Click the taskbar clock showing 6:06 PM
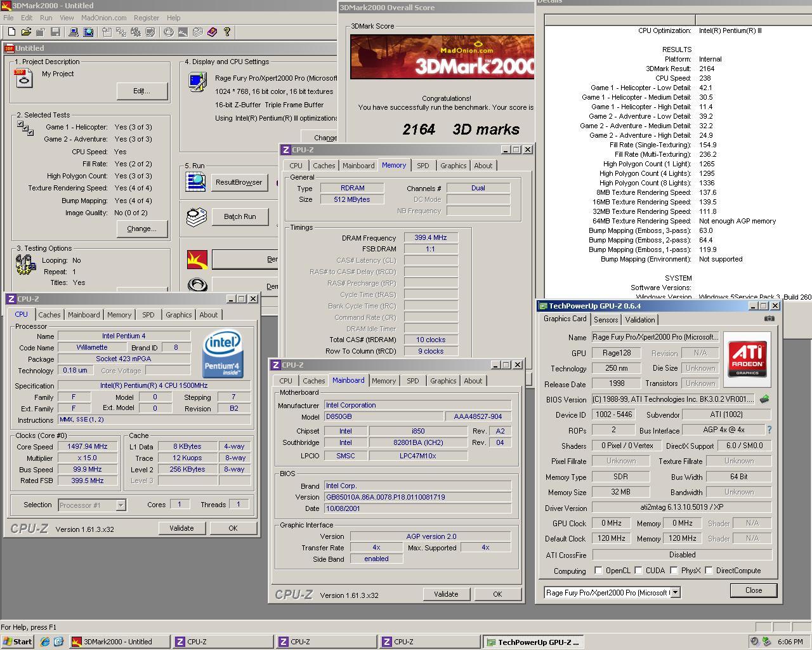Viewport: 812px width, 650px height. point(790,642)
